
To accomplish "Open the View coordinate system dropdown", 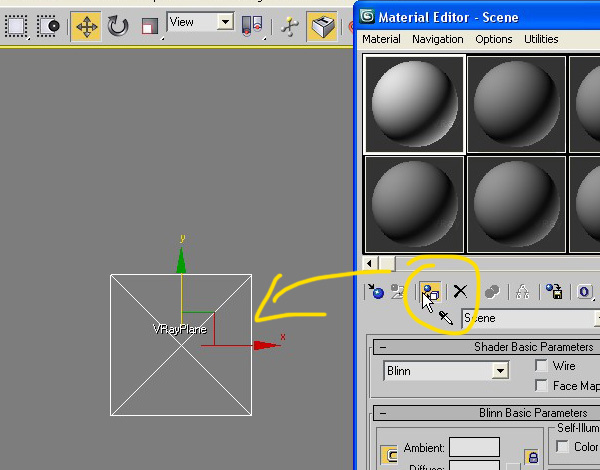I will click(224, 21).
